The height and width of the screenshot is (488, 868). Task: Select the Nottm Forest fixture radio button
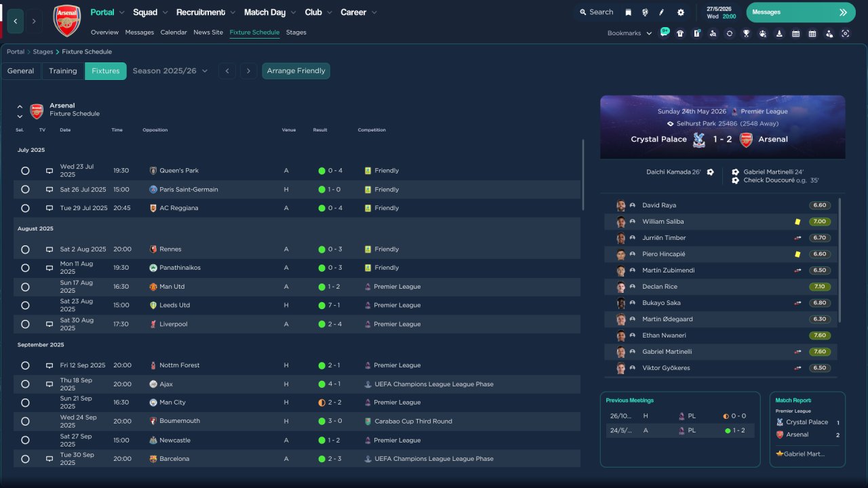pos(25,365)
